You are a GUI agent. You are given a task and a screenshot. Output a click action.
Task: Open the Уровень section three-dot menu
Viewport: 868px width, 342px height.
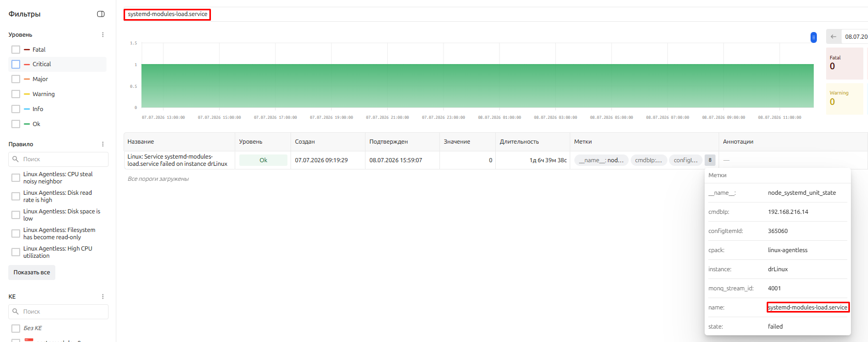103,35
